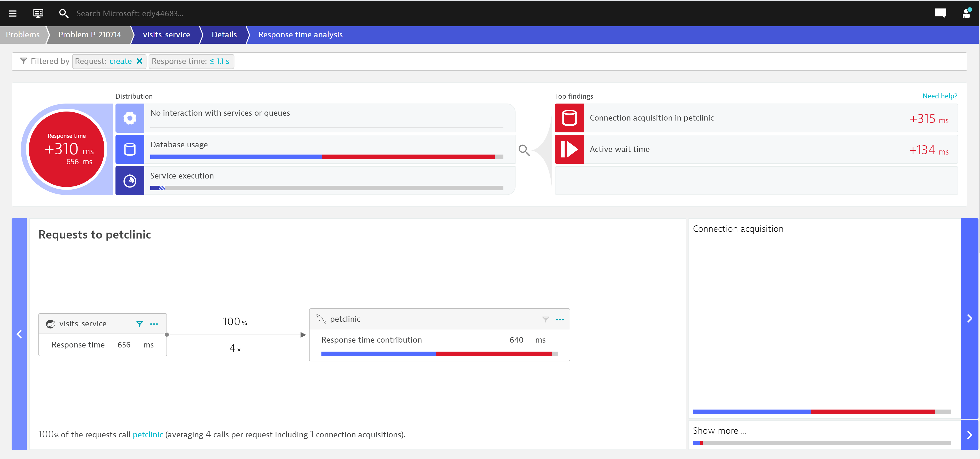Remove the Request create filter
Image resolution: width=980 pixels, height=459 pixels.
coord(140,61)
